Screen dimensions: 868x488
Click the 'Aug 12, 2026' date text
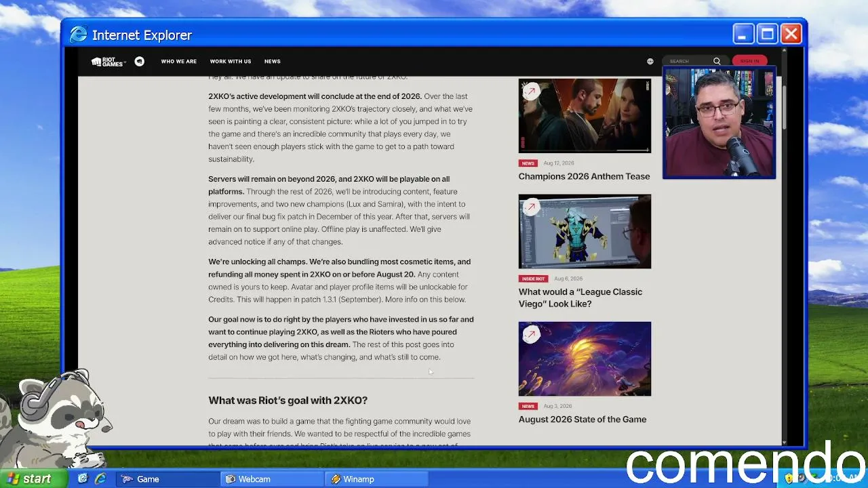pos(559,163)
